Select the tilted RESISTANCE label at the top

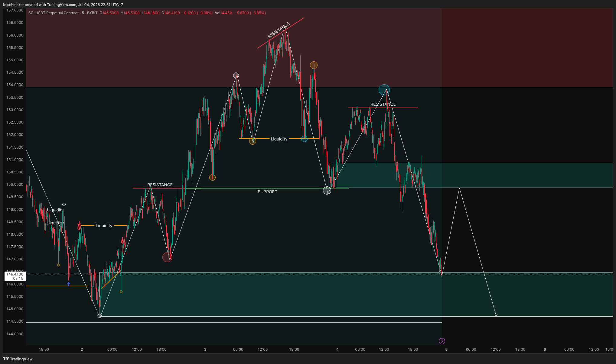click(279, 30)
